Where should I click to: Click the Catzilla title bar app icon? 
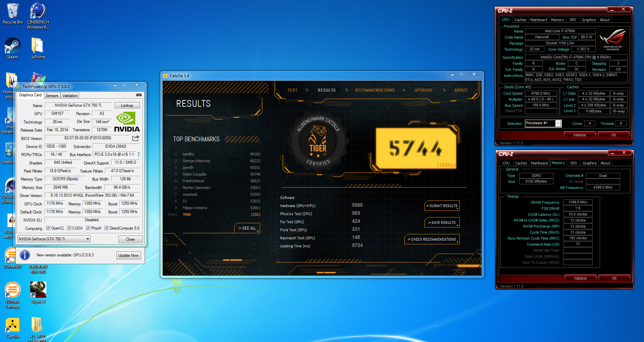pos(165,76)
